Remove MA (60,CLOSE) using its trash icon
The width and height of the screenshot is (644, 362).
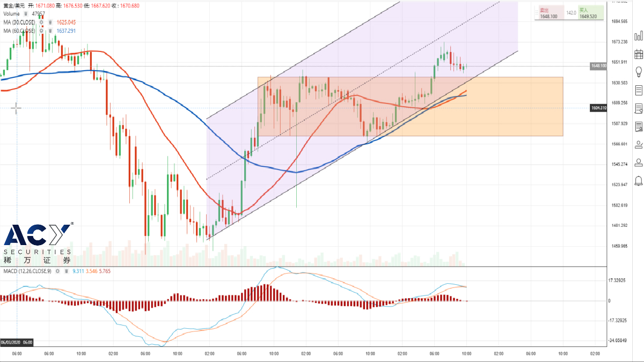point(49,31)
